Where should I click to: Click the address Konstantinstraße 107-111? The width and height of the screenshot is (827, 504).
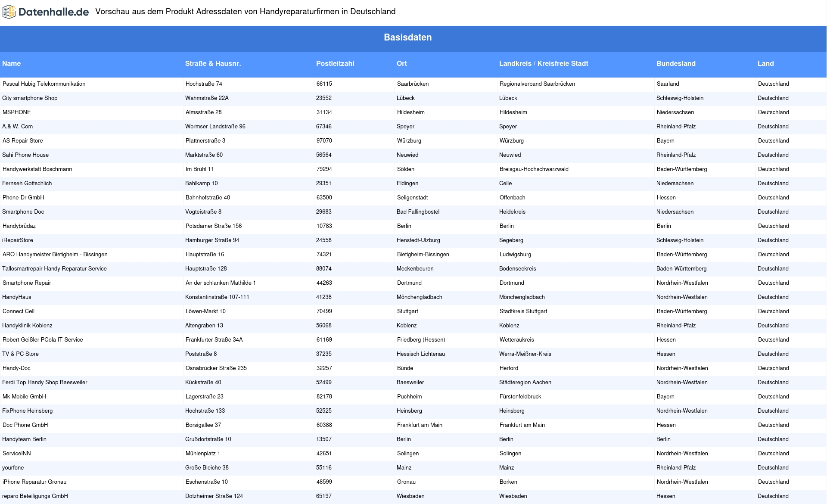point(217,297)
